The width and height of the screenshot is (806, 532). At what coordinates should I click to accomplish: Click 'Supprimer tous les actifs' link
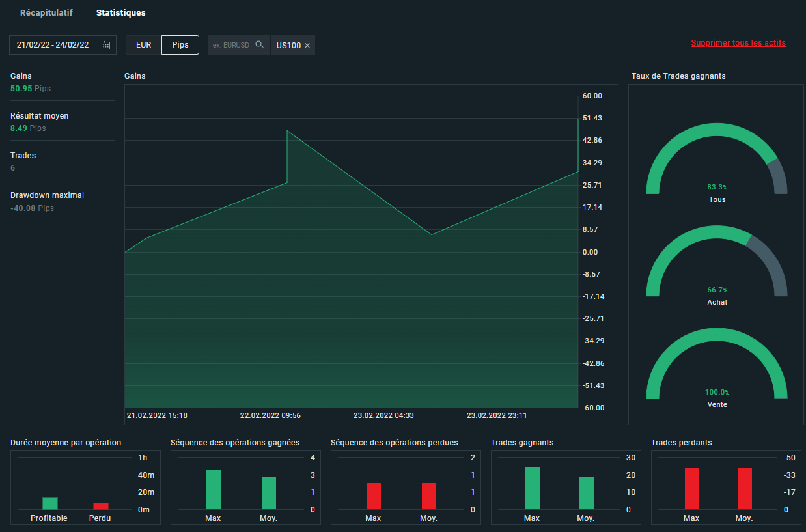[x=738, y=43]
